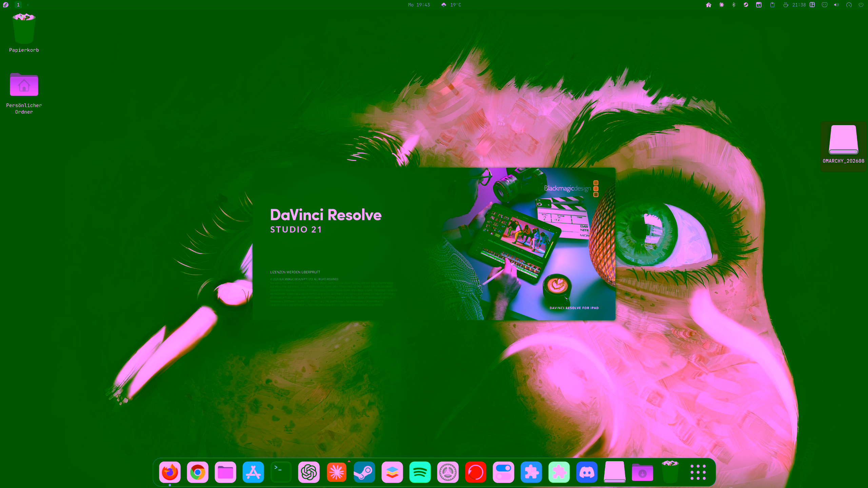868x488 pixels.
Task: Click the Blackmagicdesign logo on splash screen
Action: pos(571,188)
